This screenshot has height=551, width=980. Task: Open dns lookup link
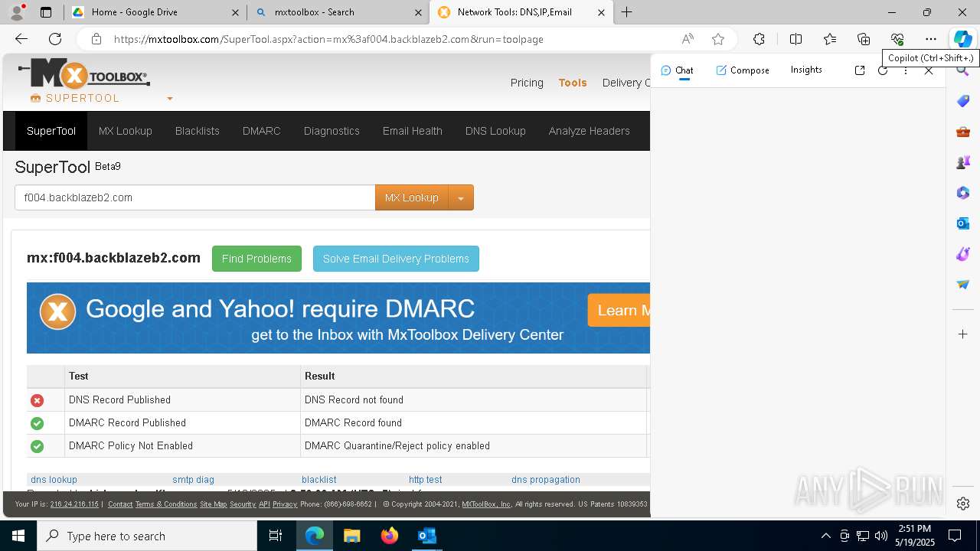tap(54, 480)
